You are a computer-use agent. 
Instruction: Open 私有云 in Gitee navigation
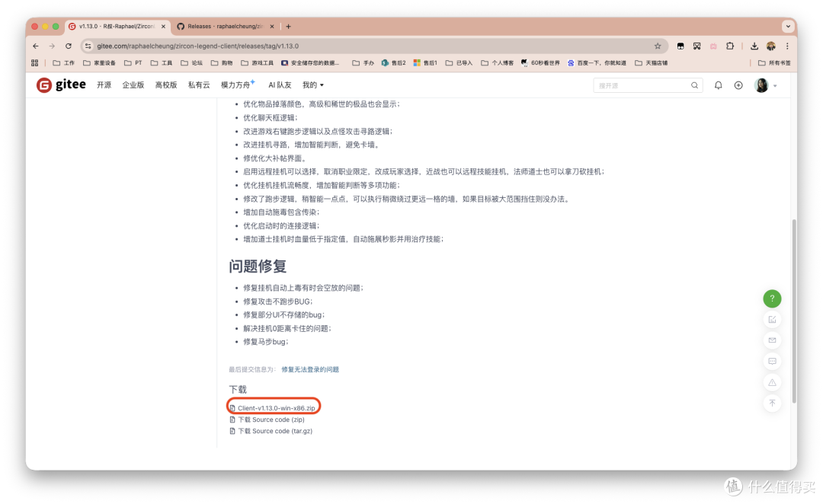[x=199, y=85]
